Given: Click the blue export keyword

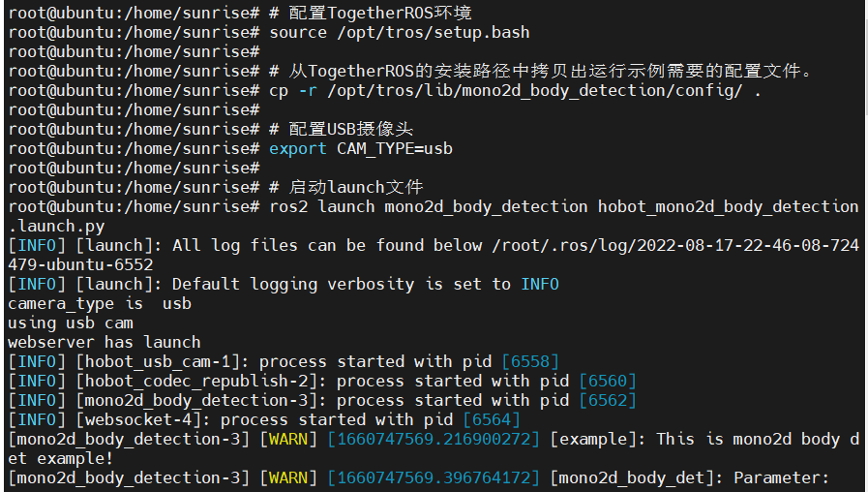Looking at the screenshot, I should (298, 149).
